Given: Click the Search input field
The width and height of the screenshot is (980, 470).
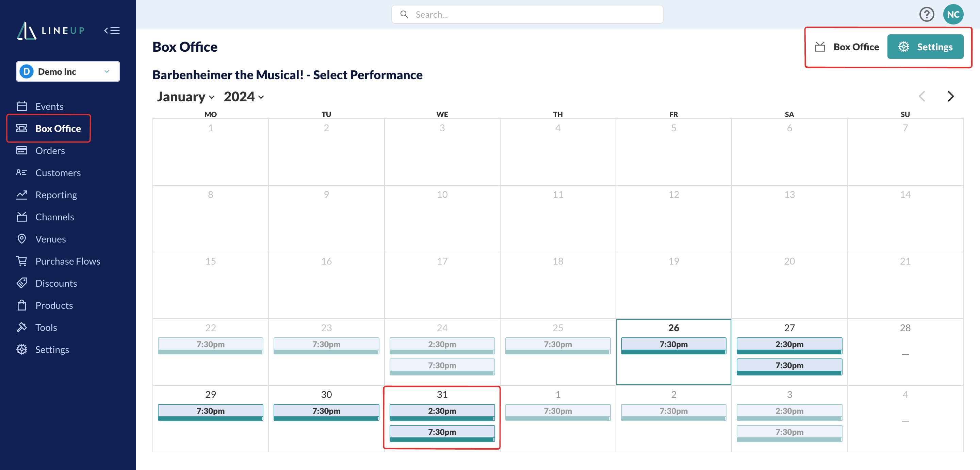Looking at the screenshot, I should pyautogui.click(x=527, y=14).
